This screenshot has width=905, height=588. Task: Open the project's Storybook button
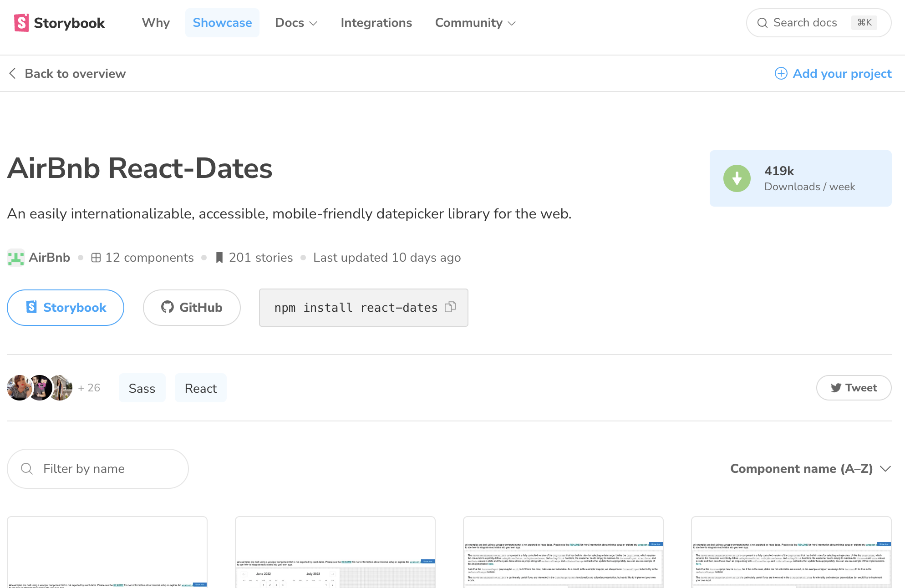coord(66,308)
